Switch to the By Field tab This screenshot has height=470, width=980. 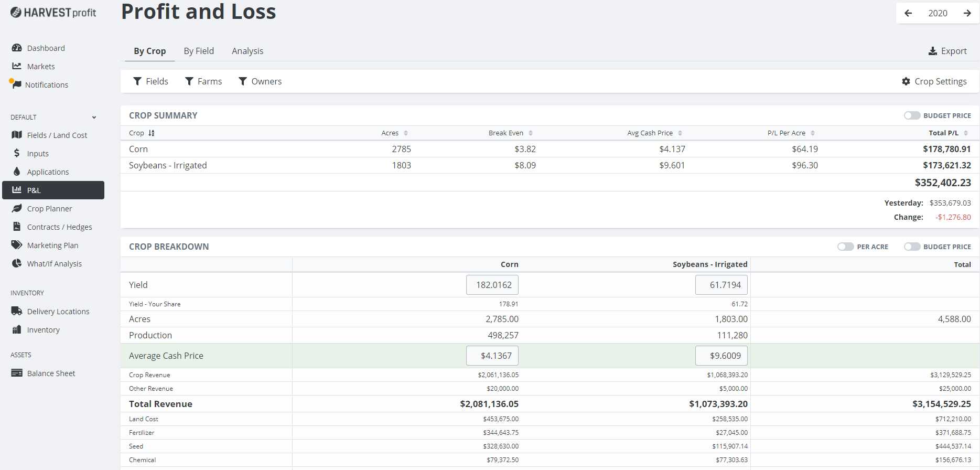pos(199,51)
